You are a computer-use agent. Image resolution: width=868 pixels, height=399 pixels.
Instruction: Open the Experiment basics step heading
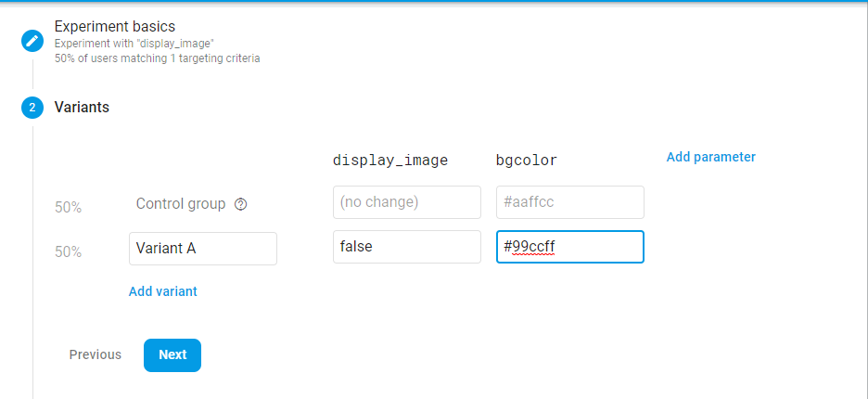tap(115, 26)
